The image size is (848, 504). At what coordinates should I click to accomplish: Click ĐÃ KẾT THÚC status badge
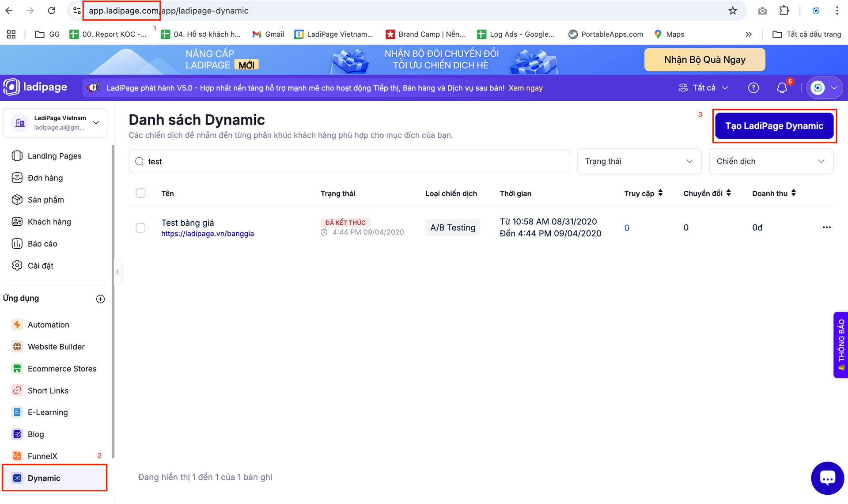(x=345, y=223)
